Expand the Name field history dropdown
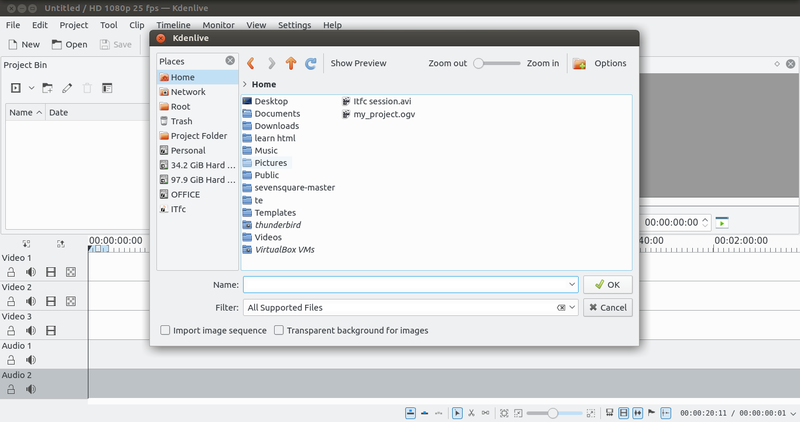 click(572, 285)
